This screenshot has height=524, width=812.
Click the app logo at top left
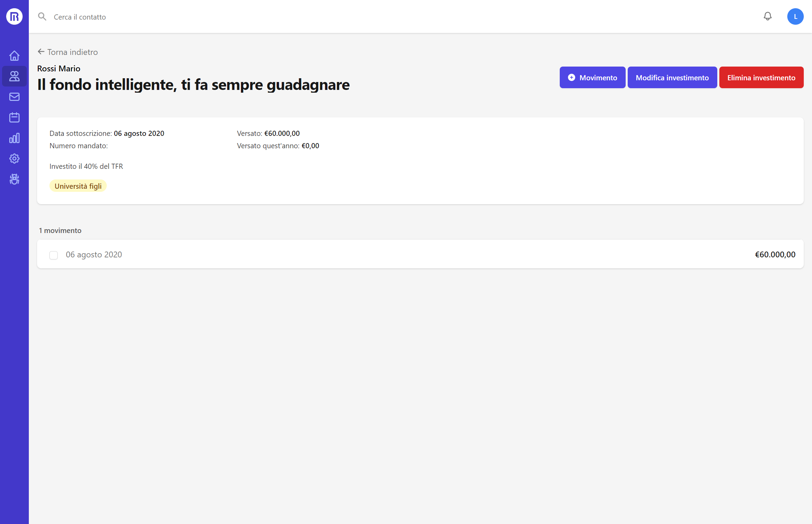(x=14, y=16)
